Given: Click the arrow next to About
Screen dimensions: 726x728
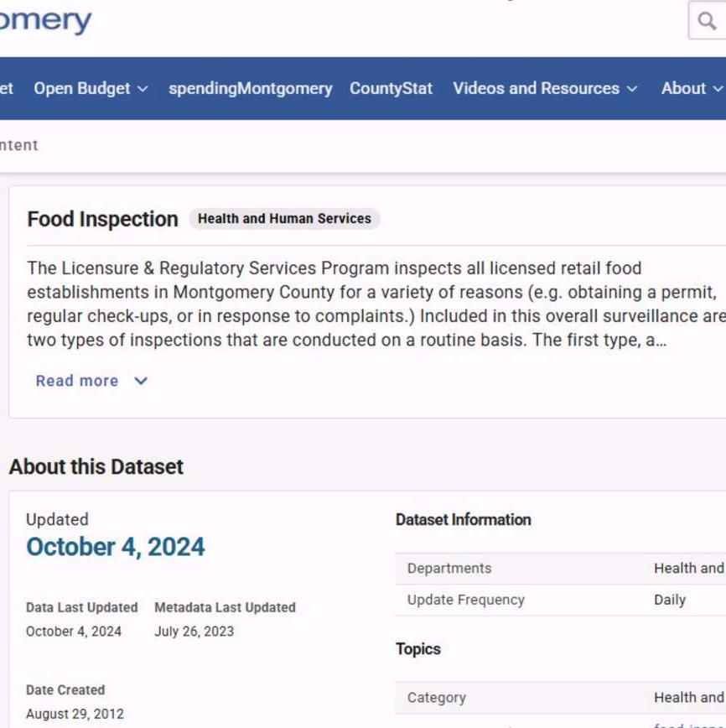Looking at the screenshot, I should tap(717, 89).
